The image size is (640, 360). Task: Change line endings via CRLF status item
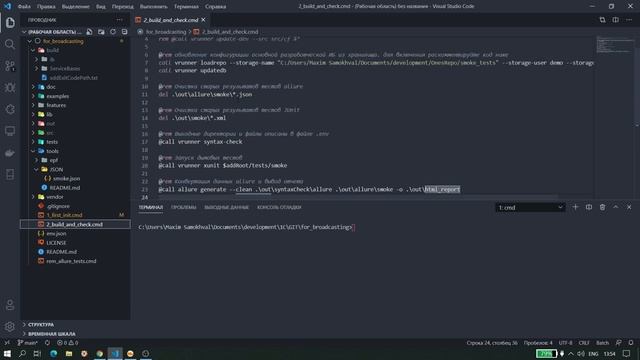[x=584, y=343]
